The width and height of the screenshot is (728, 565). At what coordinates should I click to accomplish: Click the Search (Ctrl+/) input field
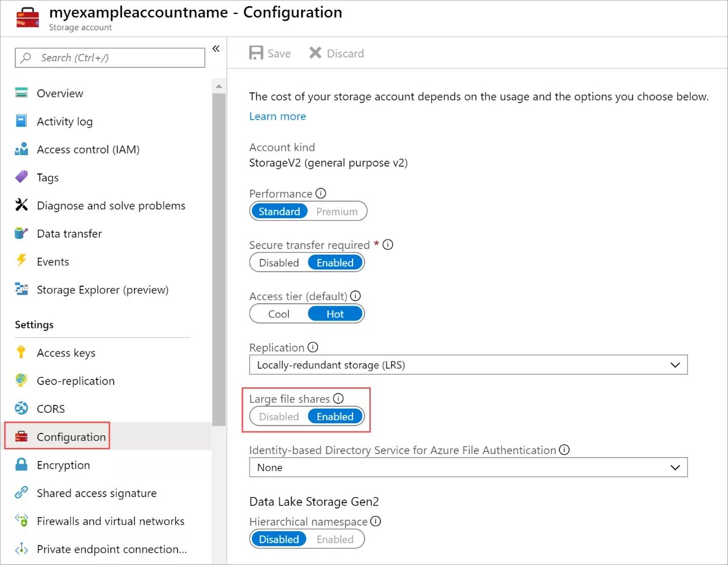point(110,58)
